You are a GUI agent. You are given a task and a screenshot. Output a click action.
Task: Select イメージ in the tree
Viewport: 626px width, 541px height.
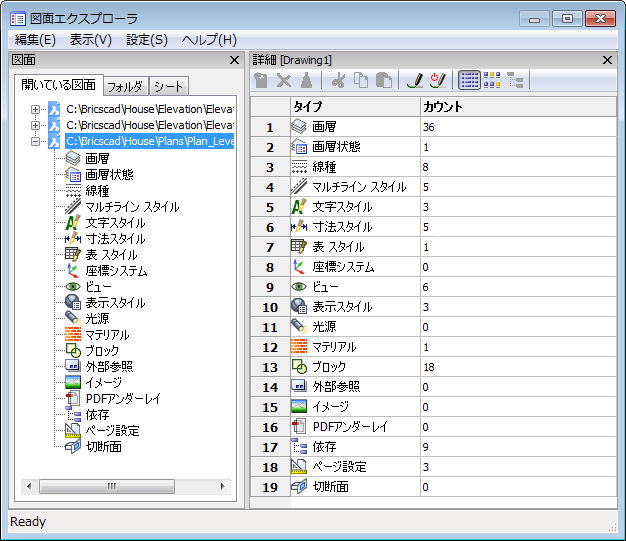point(104,382)
